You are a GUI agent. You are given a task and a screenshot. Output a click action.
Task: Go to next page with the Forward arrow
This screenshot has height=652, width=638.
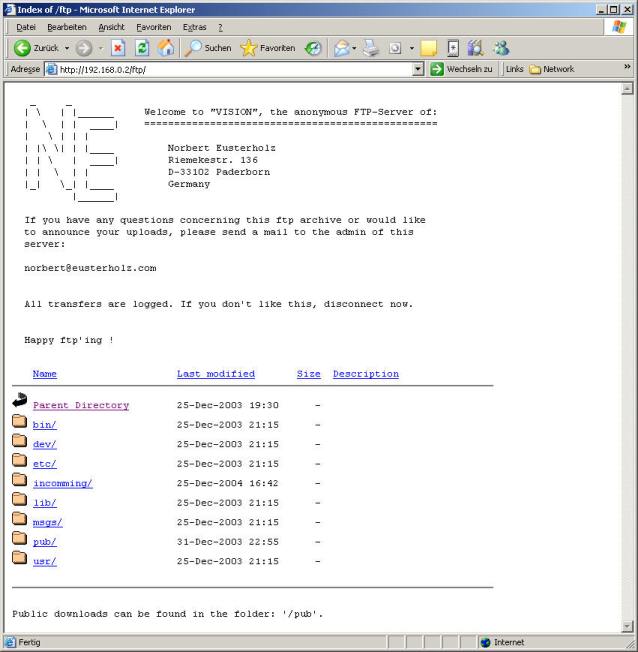pyautogui.click(x=84, y=48)
